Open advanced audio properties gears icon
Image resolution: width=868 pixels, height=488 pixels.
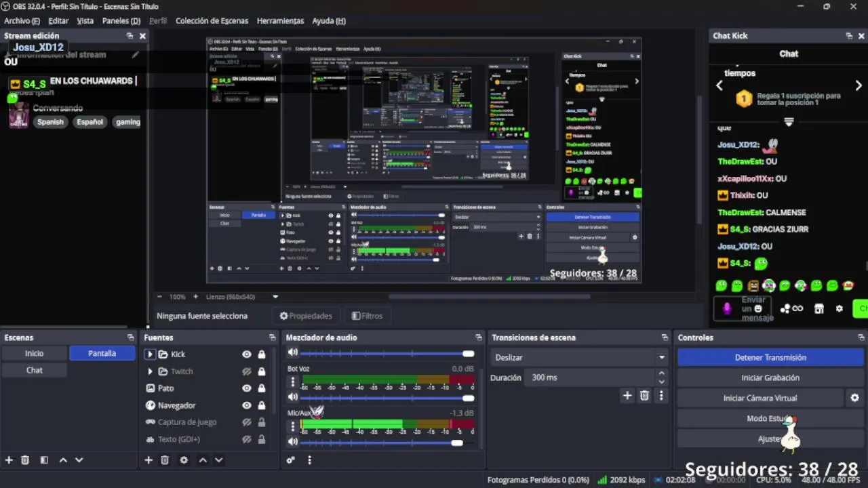click(x=291, y=460)
